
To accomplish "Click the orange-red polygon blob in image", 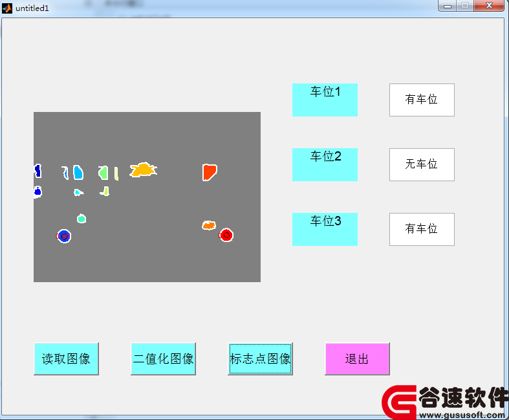I will click(x=210, y=172).
